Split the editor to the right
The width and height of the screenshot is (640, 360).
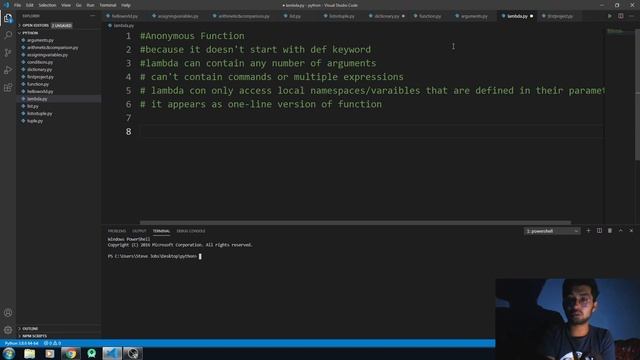tap(620, 16)
